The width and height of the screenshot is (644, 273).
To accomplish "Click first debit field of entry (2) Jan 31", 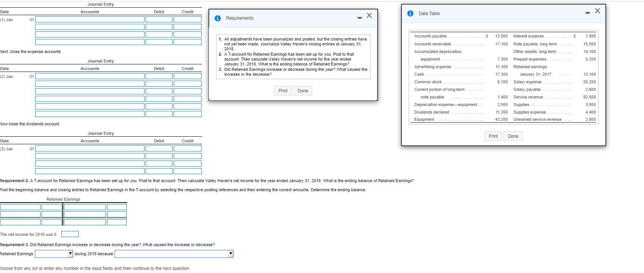I will [159, 76].
